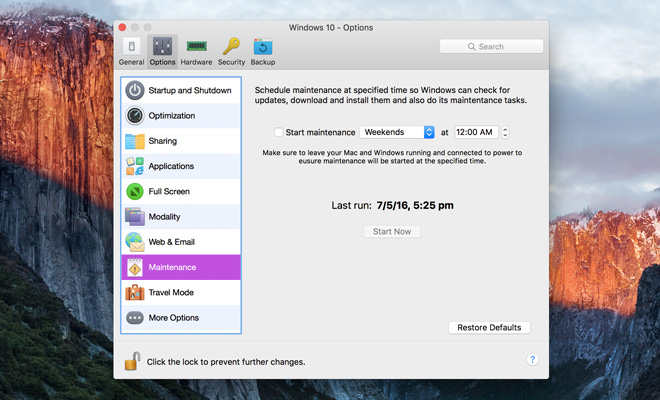Expand the Weekends schedule dropdown
The width and height of the screenshot is (660, 400).
click(398, 132)
